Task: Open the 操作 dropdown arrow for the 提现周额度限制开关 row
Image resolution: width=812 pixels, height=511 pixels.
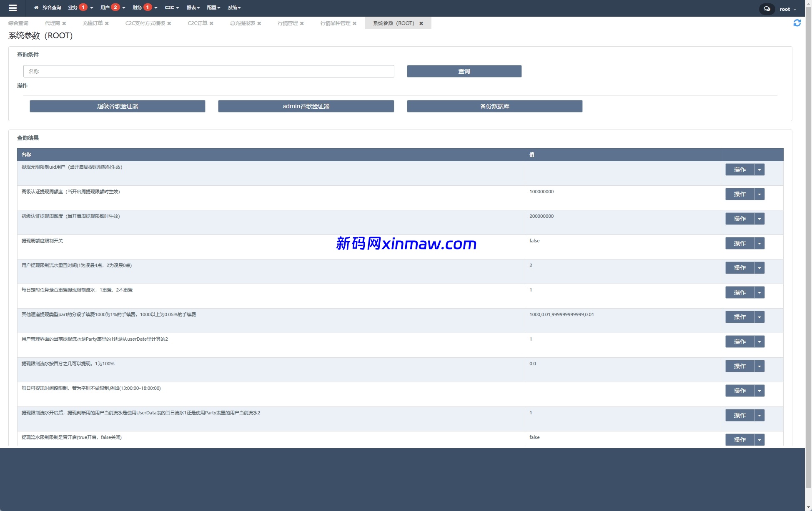Action: point(759,243)
